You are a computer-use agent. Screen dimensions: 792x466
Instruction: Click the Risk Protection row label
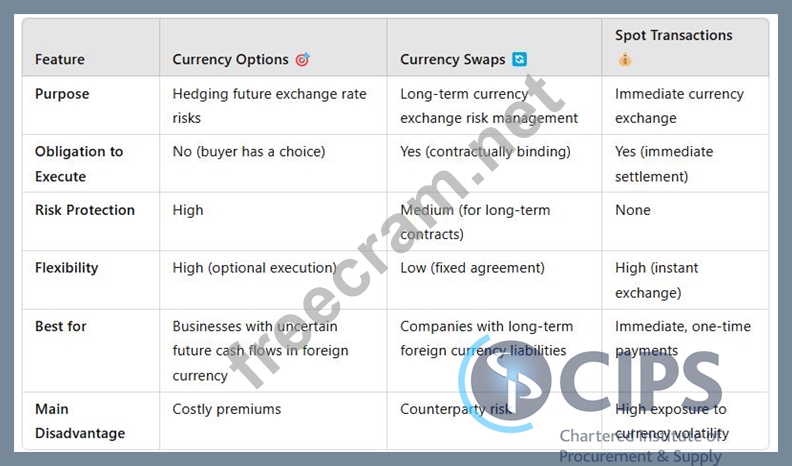point(85,210)
